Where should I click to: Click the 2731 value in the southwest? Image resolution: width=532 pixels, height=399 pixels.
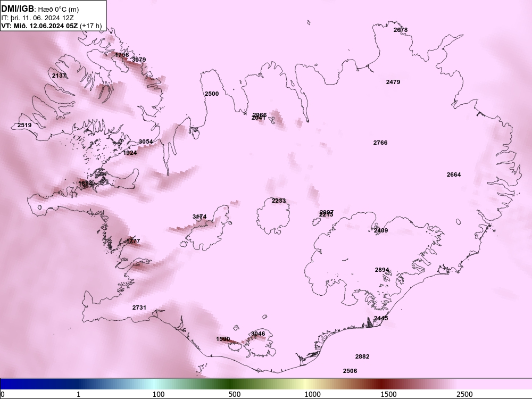[x=139, y=307]
